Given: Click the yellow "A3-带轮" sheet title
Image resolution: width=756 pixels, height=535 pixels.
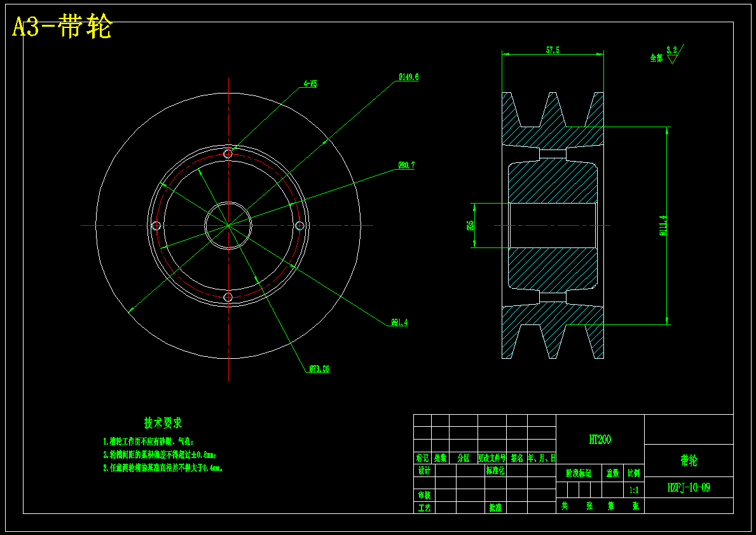Looking at the screenshot, I should (62, 27).
